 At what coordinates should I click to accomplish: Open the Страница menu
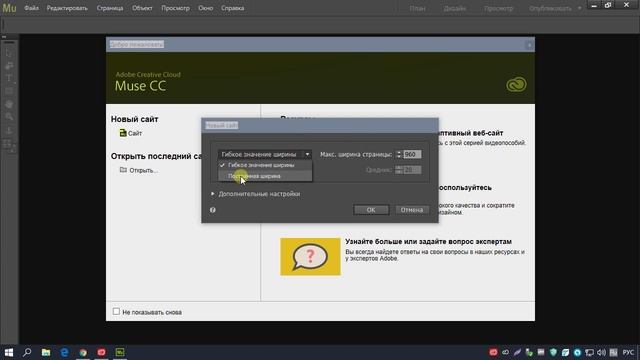[110, 8]
